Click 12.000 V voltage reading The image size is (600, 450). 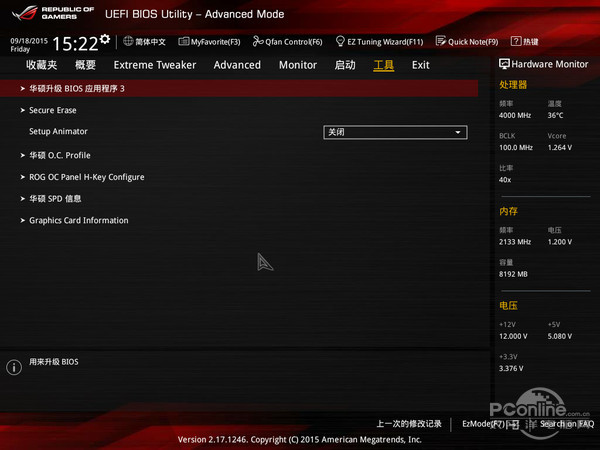coord(513,336)
